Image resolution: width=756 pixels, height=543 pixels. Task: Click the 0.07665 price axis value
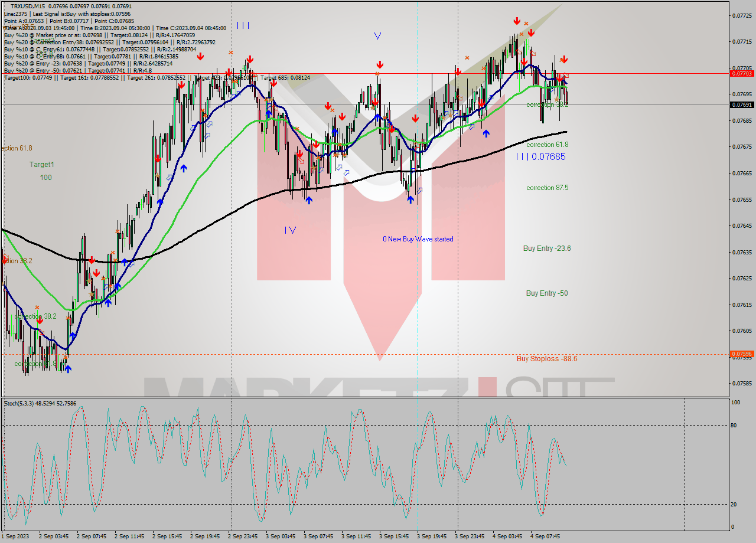742,173
